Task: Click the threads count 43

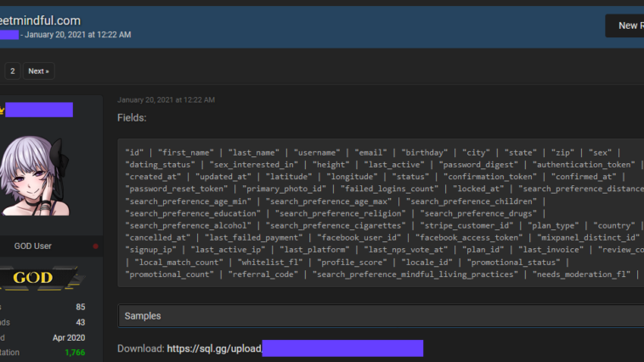Action: [x=80, y=322]
